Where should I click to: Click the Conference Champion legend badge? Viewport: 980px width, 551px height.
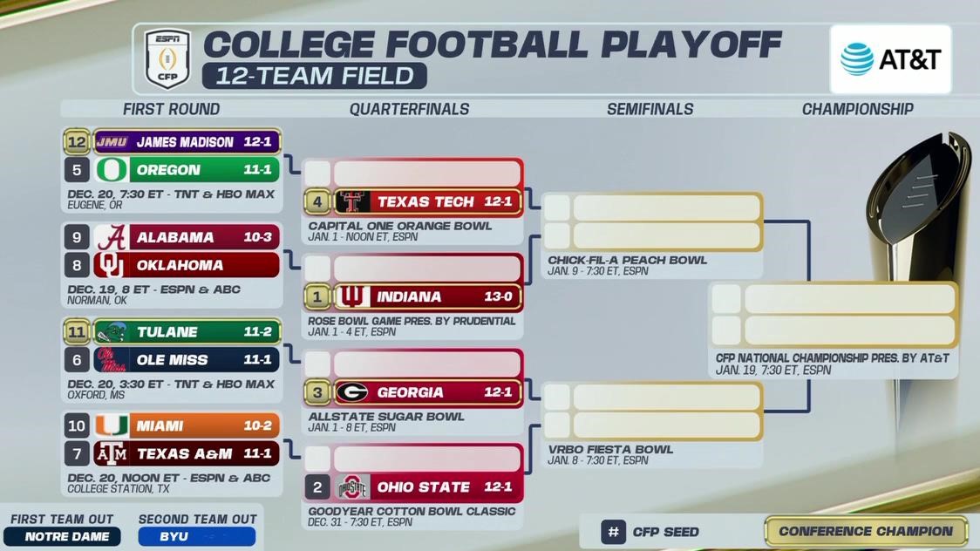866,531
